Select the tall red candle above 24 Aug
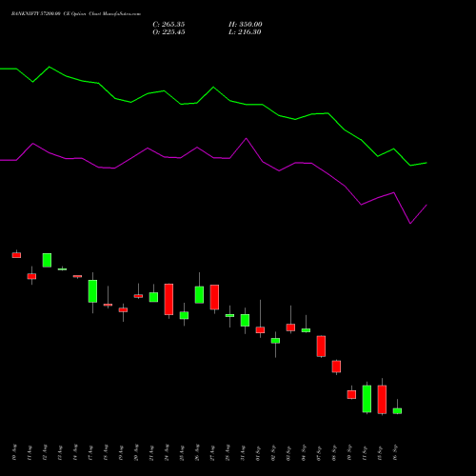Image resolution: width=476 pixels, height=476 pixels. pyautogui.click(x=169, y=299)
